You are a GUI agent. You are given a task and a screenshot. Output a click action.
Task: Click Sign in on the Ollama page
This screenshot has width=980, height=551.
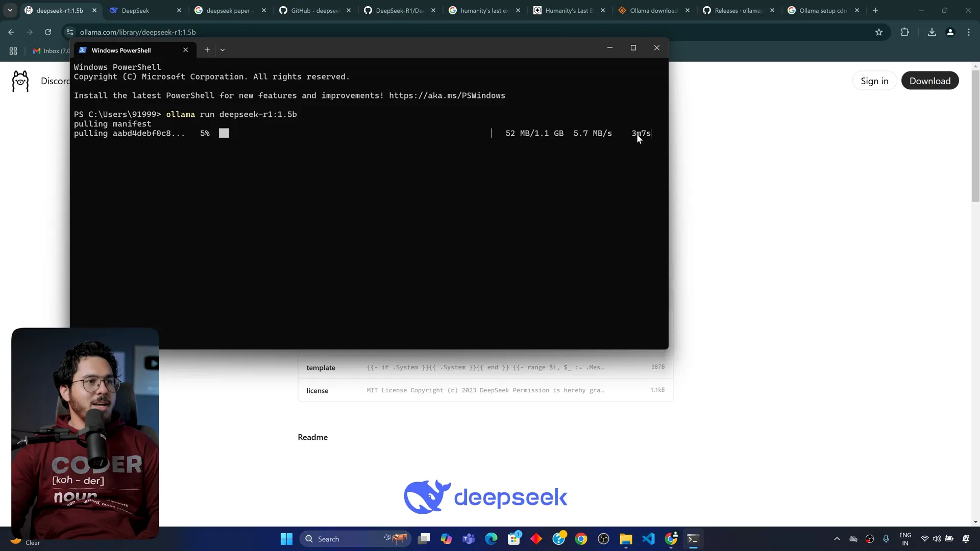(874, 81)
